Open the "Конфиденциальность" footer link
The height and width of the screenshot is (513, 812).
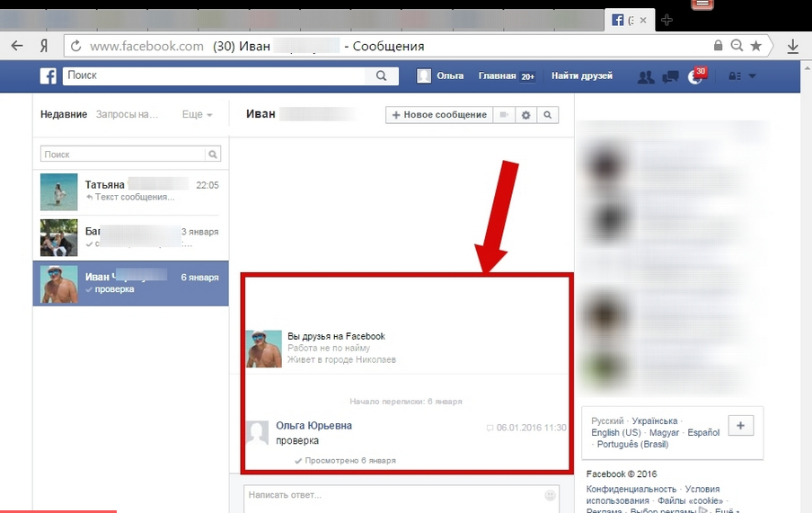[x=631, y=489]
